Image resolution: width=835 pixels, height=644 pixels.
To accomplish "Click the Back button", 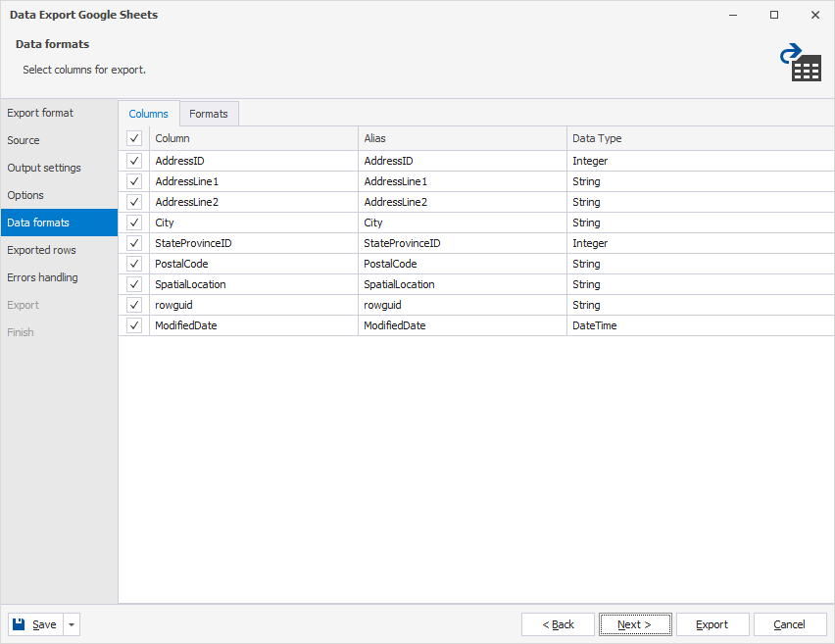I will (x=558, y=624).
